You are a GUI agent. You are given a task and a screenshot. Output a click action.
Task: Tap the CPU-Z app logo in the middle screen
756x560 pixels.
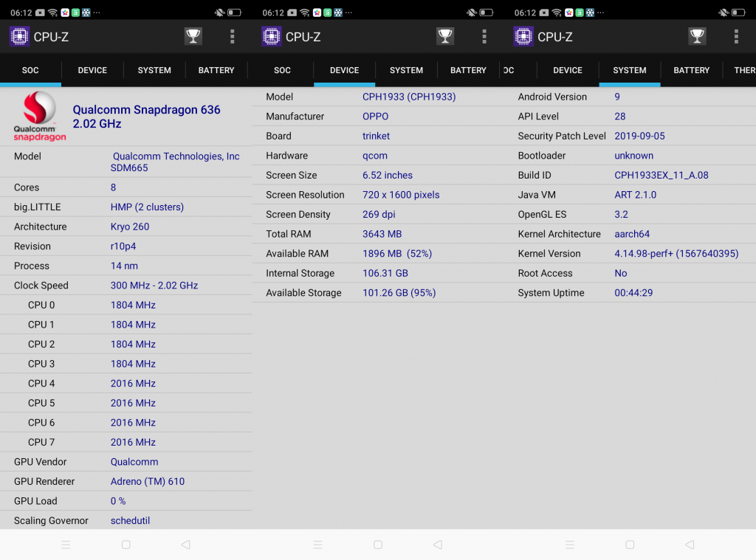272,37
